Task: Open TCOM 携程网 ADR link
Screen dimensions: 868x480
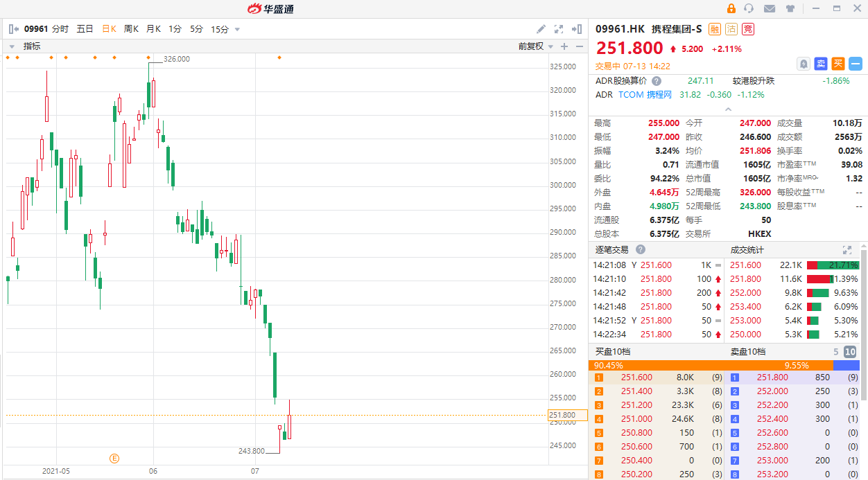Action: (645, 95)
